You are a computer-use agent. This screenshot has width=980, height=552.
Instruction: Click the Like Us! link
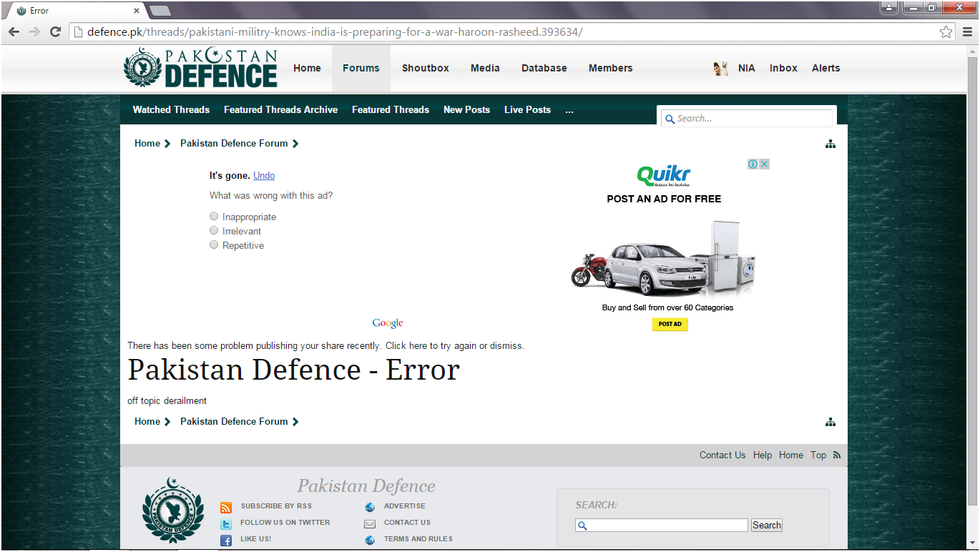coord(255,539)
